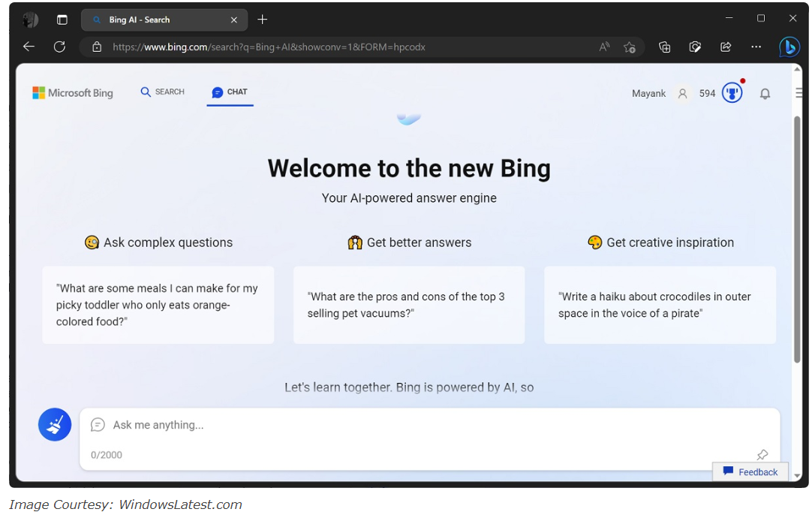Click the 0/2000 character counter
Image resolution: width=812 pixels, height=512 pixels.
pos(107,455)
